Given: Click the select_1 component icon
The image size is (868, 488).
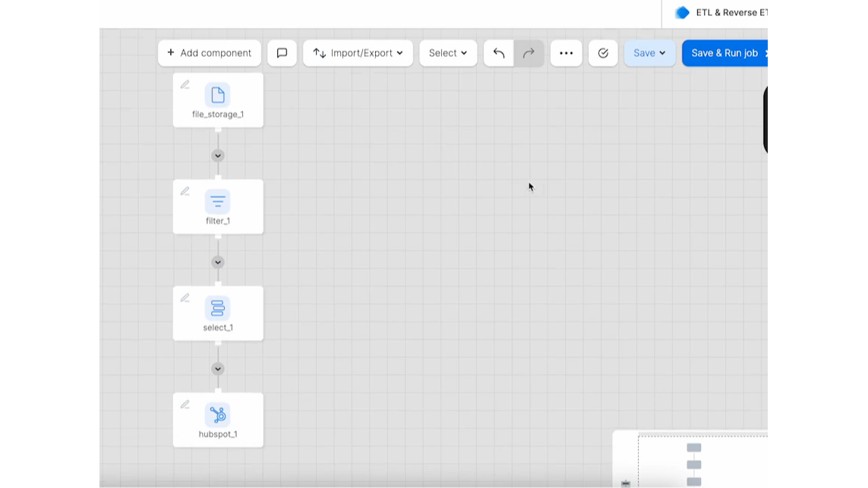Looking at the screenshot, I should click(x=218, y=308).
